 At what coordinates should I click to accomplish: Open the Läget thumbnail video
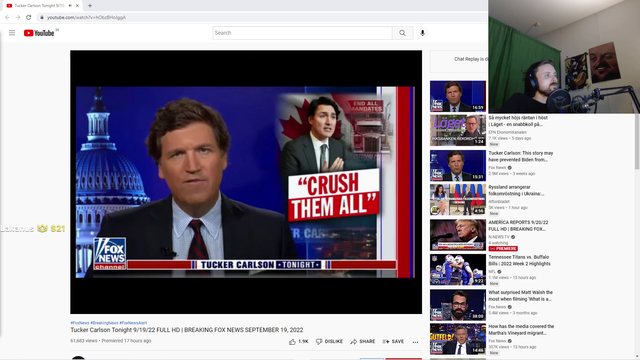458,130
